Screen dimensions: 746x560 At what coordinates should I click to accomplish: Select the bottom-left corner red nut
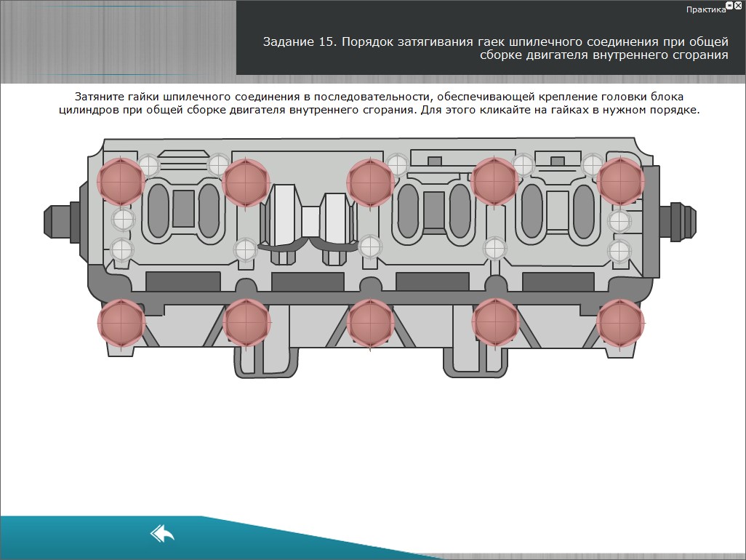(x=121, y=321)
